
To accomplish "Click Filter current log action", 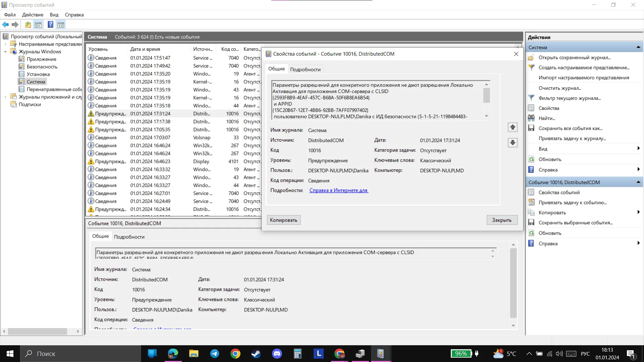I will [570, 98].
